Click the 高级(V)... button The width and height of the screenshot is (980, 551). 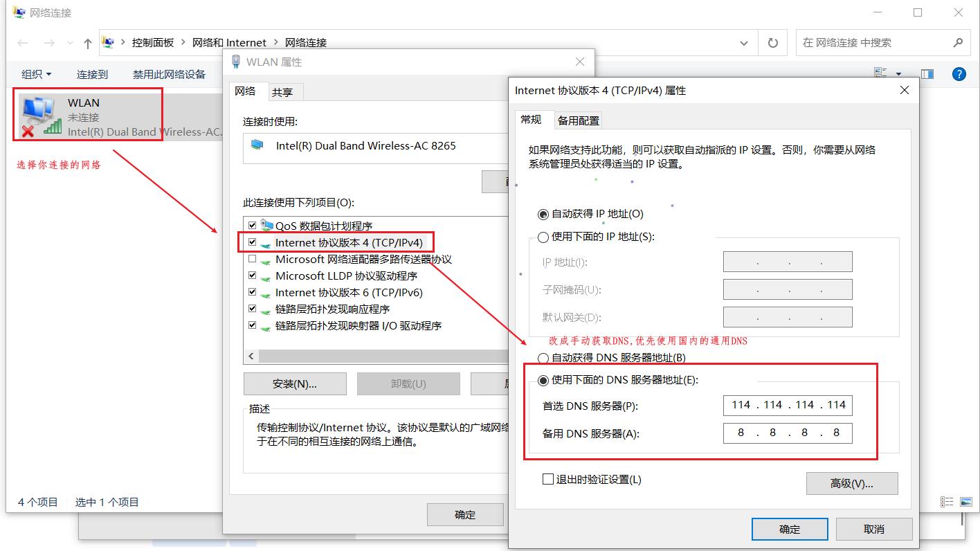tap(852, 484)
